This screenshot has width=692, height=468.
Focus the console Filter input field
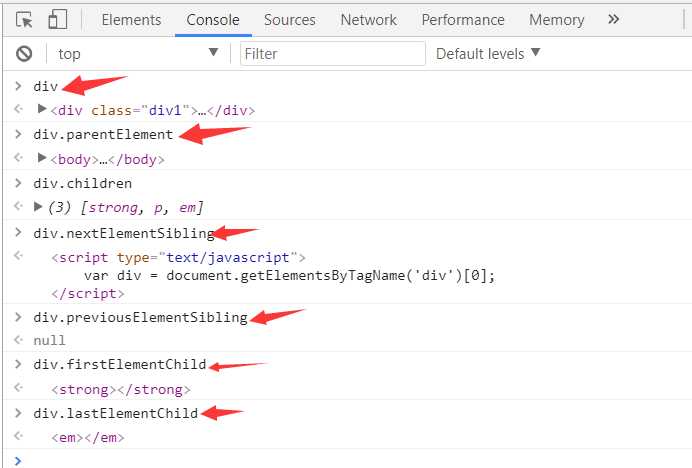pyautogui.click(x=333, y=54)
